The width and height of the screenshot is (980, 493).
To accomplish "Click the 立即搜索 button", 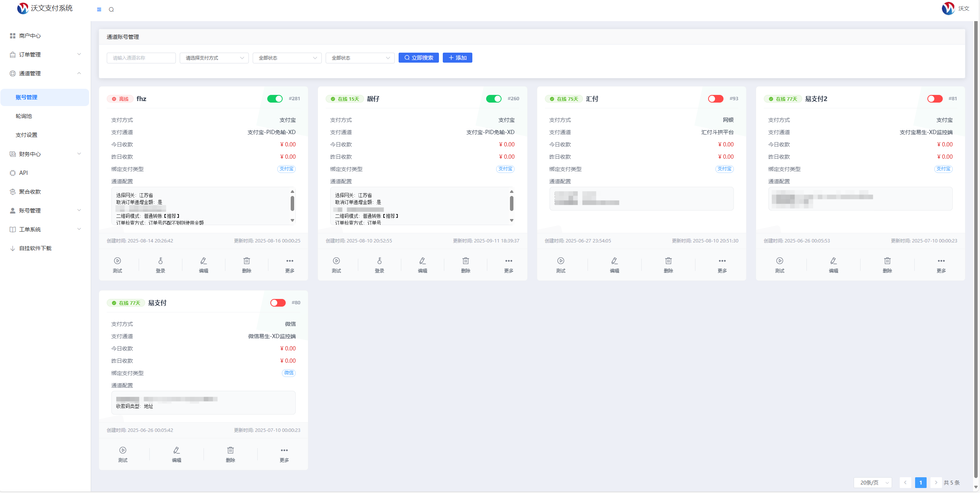I will tap(419, 58).
